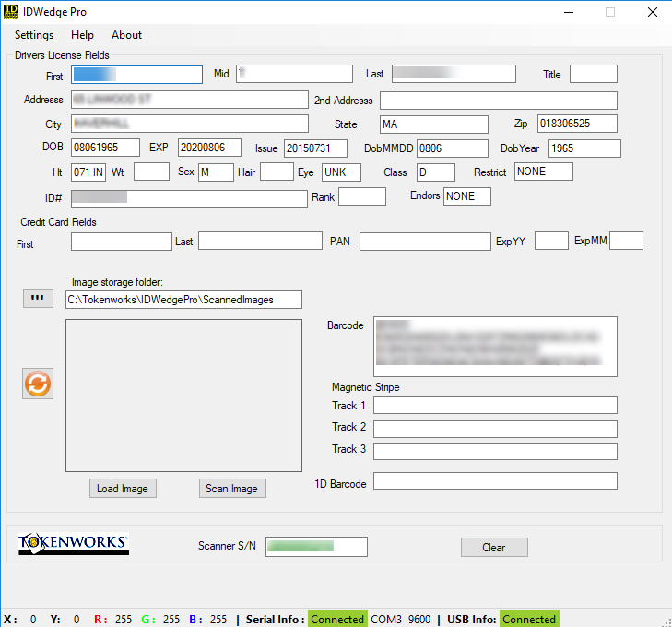Click the Zip field showing 018306525
The image size is (672, 627).
pyautogui.click(x=577, y=124)
